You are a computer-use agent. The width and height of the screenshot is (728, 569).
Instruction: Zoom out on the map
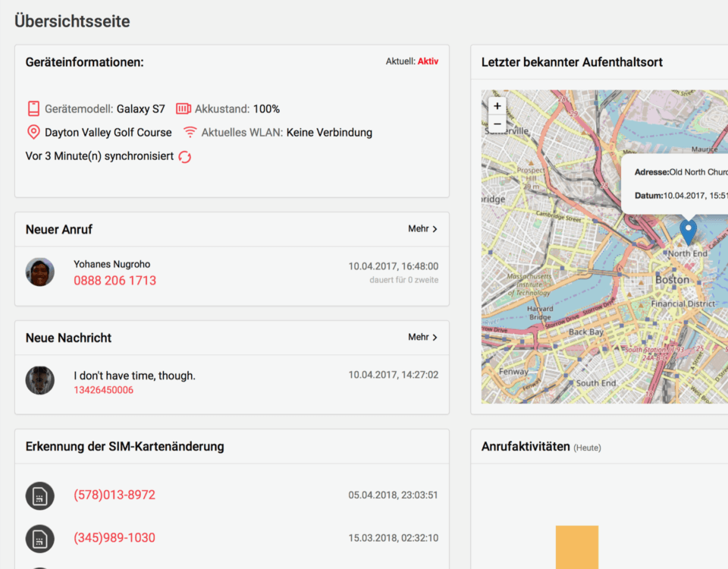pyautogui.click(x=497, y=124)
